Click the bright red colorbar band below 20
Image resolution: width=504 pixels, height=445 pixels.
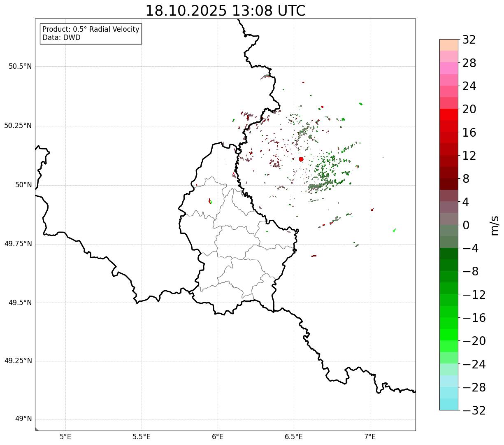tap(449, 114)
